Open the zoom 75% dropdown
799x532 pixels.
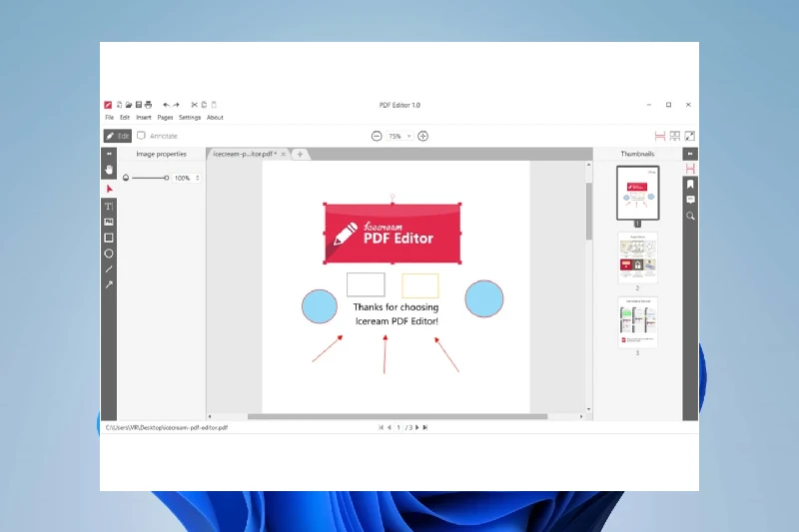[x=409, y=136]
